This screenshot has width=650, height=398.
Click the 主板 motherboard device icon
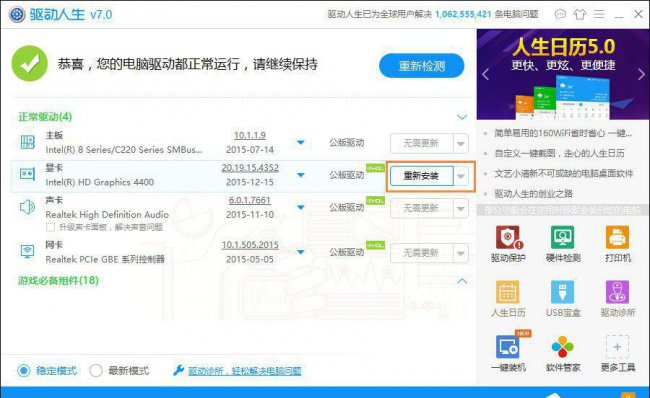(27, 142)
